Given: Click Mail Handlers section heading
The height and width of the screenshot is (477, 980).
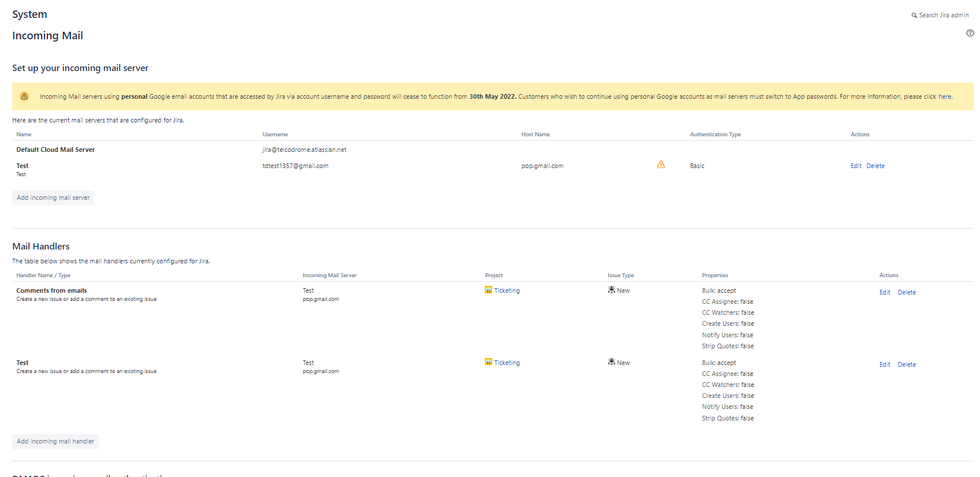Looking at the screenshot, I should pos(40,246).
